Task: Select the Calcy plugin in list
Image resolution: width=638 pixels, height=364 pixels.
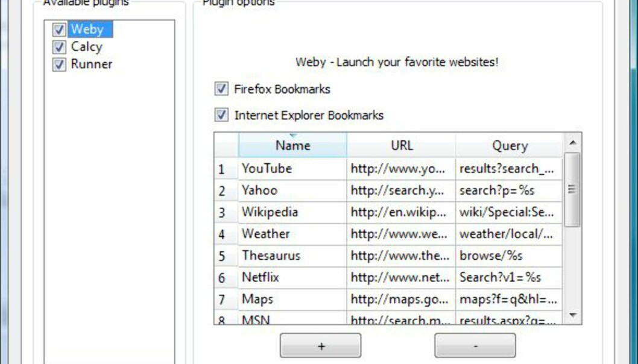Action: click(x=86, y=47)
